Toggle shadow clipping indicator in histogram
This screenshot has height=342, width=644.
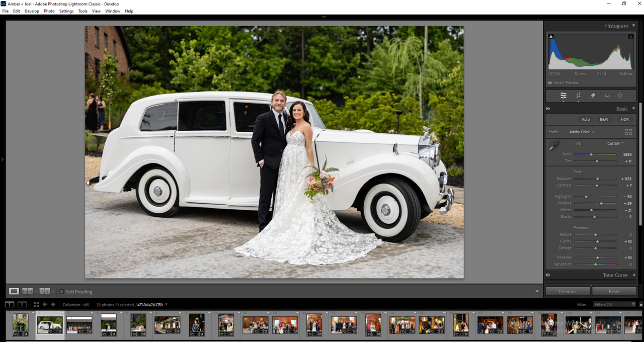click(x=551, y=36)
